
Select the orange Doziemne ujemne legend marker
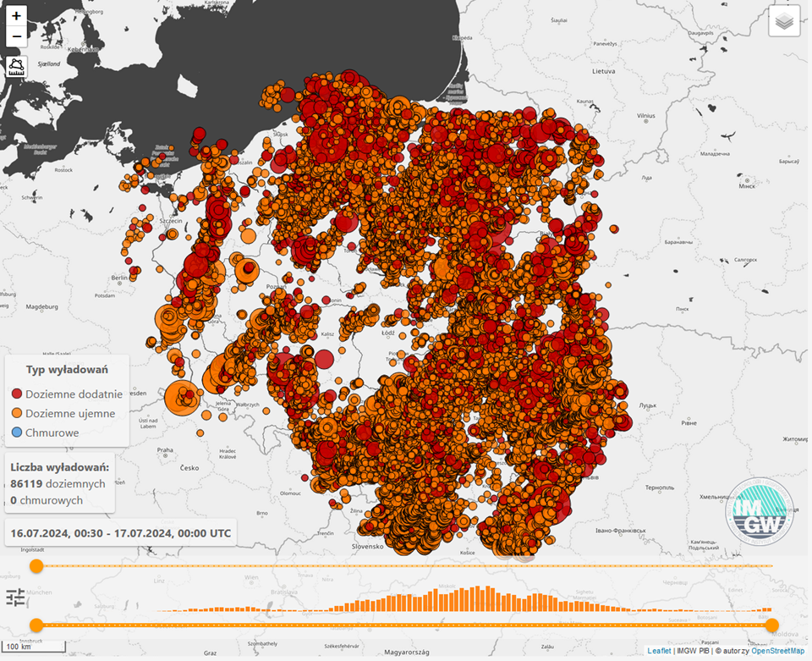coord(17,413)
